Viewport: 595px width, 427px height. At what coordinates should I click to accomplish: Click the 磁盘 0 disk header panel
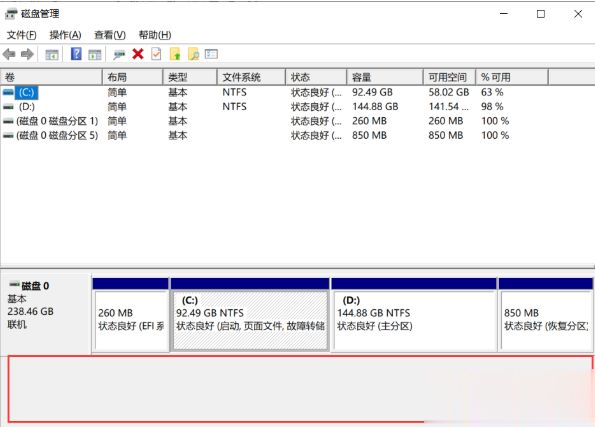[46, 314]
